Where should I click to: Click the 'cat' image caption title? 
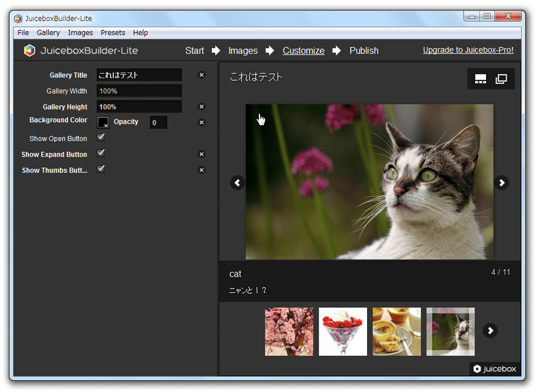pyautogui.click(x=235, y=274)
